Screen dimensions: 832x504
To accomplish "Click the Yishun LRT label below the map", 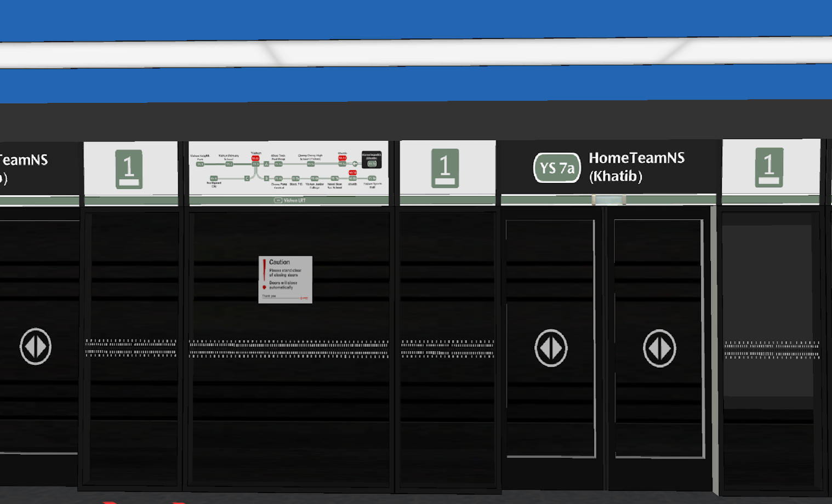I will [x=289, y=201].
